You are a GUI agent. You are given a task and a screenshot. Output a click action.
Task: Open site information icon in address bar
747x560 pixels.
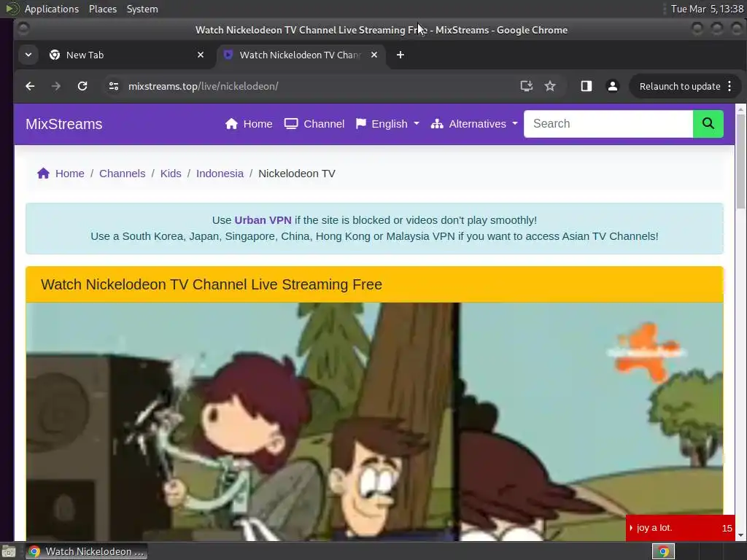point(113,86)
